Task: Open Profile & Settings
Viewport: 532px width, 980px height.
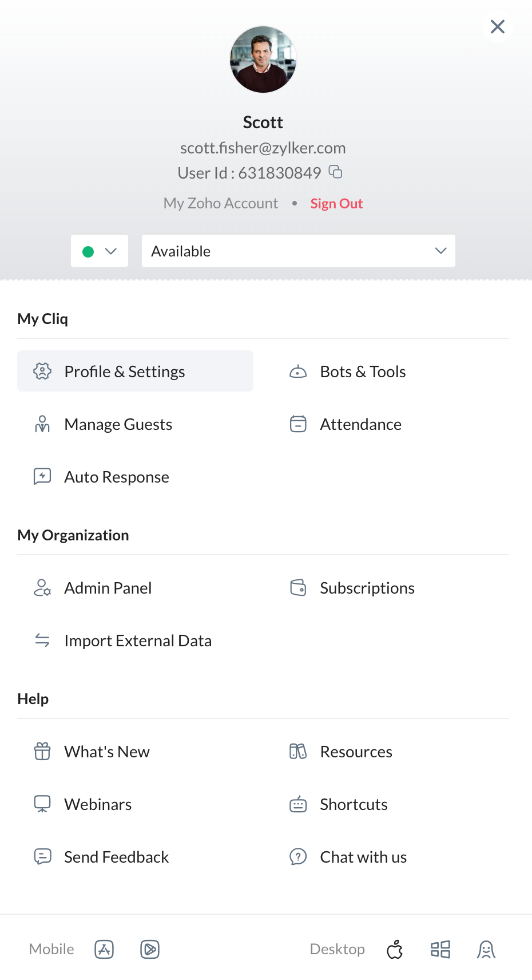Action: click(x=135, y=371)
